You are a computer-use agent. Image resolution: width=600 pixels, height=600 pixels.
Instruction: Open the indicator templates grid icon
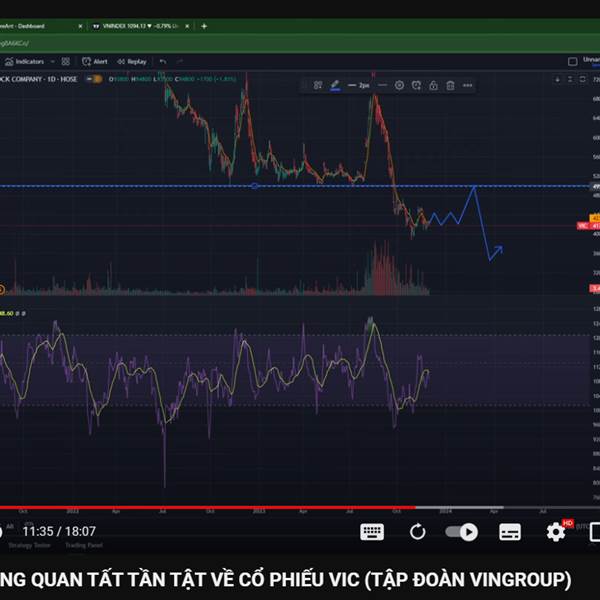pyautogui.click(x=66, y=62)
